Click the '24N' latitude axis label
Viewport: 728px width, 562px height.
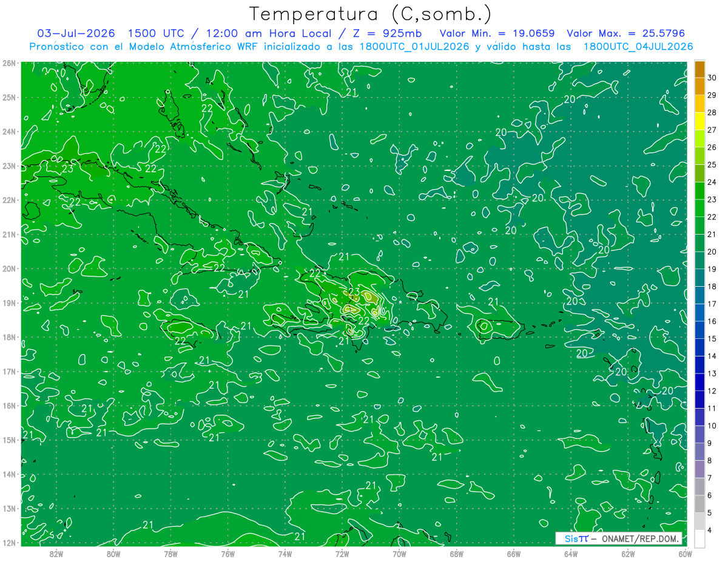[x=8, y=132]
